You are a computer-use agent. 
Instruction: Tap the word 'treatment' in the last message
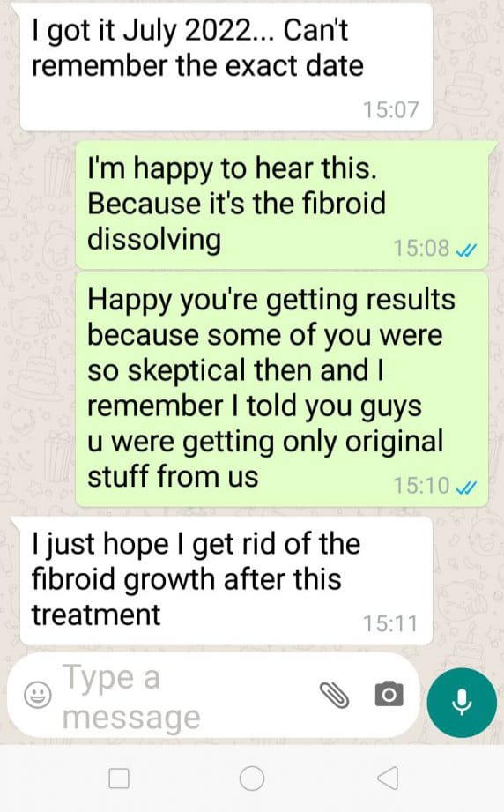pos(96,615)
